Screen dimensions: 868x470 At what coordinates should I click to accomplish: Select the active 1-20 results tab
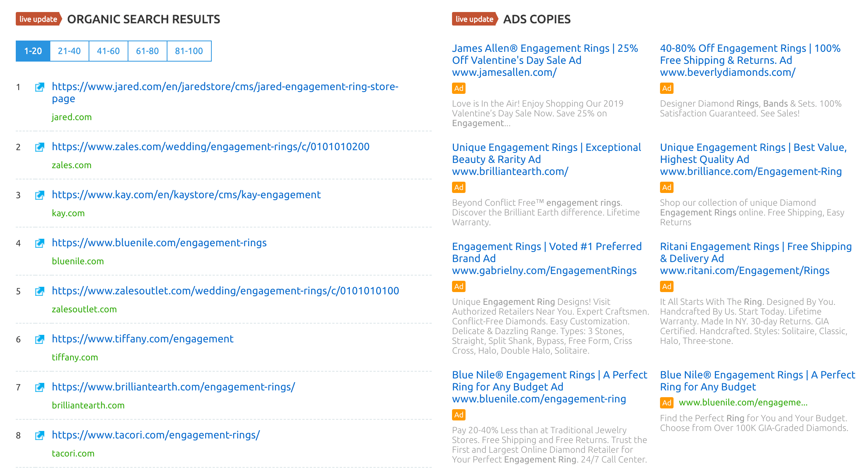(33, 51)
